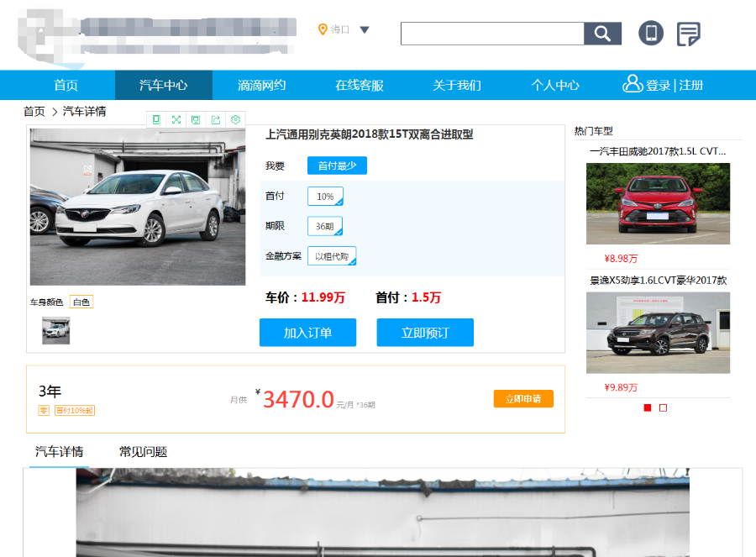Click the ¥8.98万 price text
The image size is (756, 557).
[x=621, y=259]
